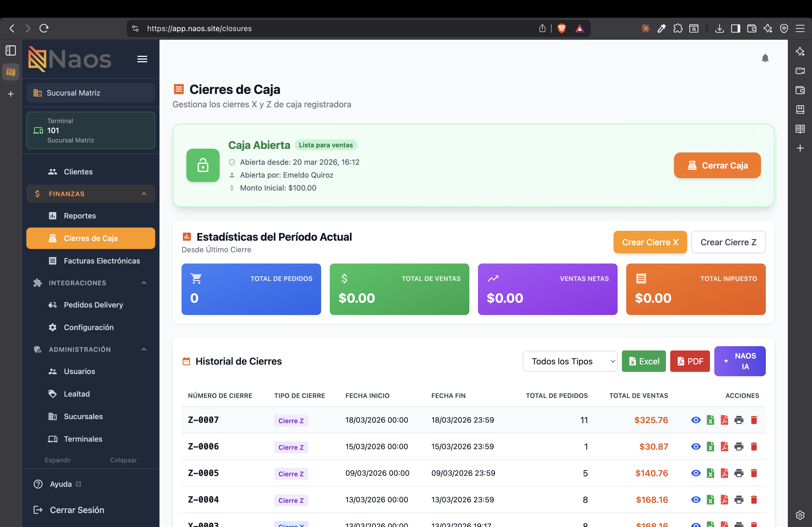Delete closure Z-0004

[754, 499]
